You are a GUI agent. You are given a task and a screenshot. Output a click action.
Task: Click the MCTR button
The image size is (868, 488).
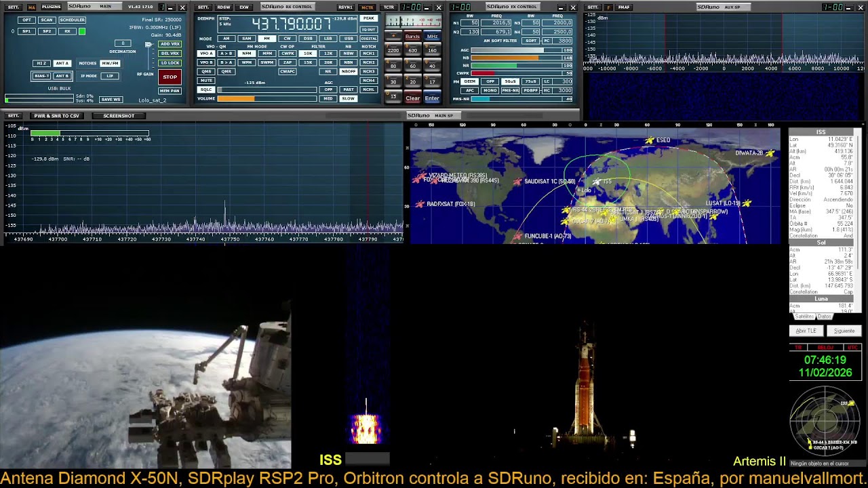(x=368, y=7)
